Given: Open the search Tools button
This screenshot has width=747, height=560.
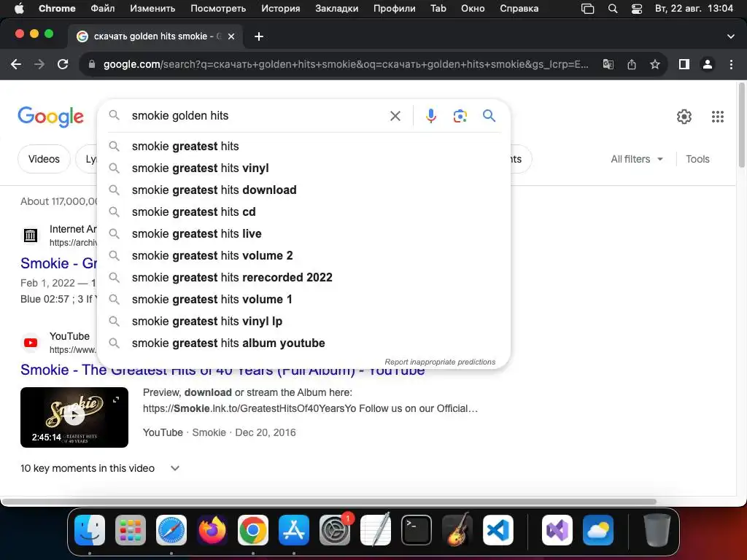Looking at the screenshot, I should pos(697,159).
